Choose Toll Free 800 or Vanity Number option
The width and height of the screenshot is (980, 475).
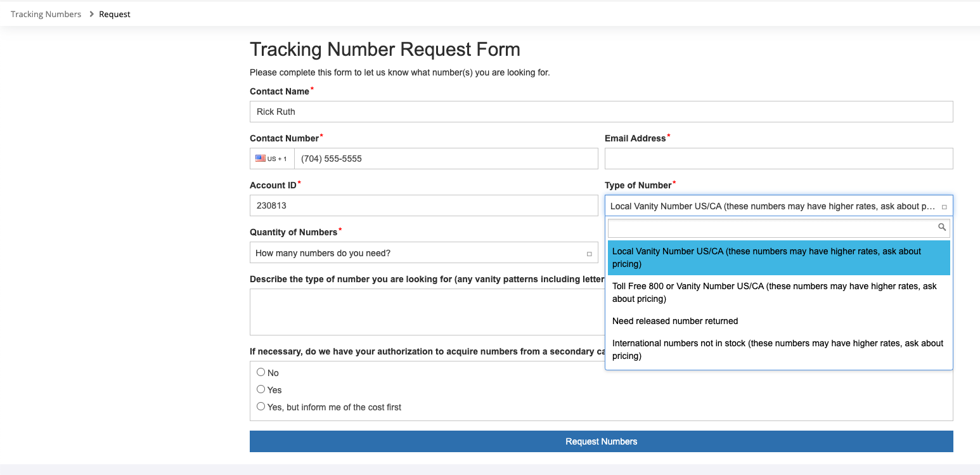pos(778,292)
